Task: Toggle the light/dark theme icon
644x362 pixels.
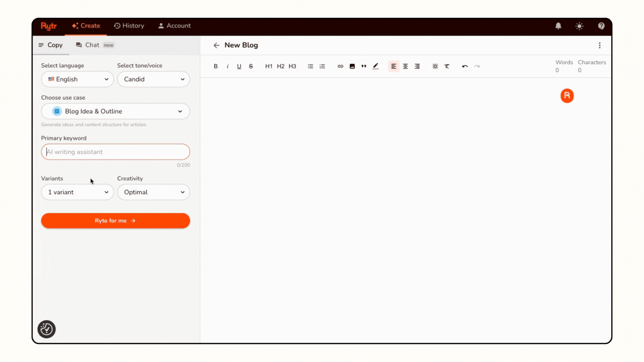Action: pyautogui.click(x=579, y=26)
